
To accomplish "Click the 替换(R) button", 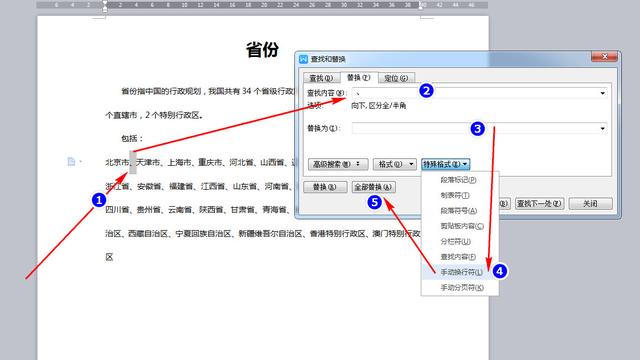I will 325,187.
